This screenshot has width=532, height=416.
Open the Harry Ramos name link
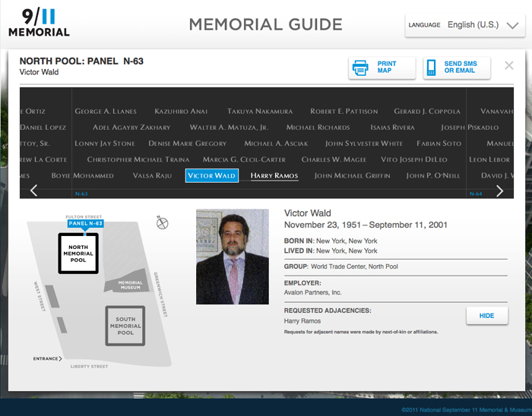click(274, 175)
